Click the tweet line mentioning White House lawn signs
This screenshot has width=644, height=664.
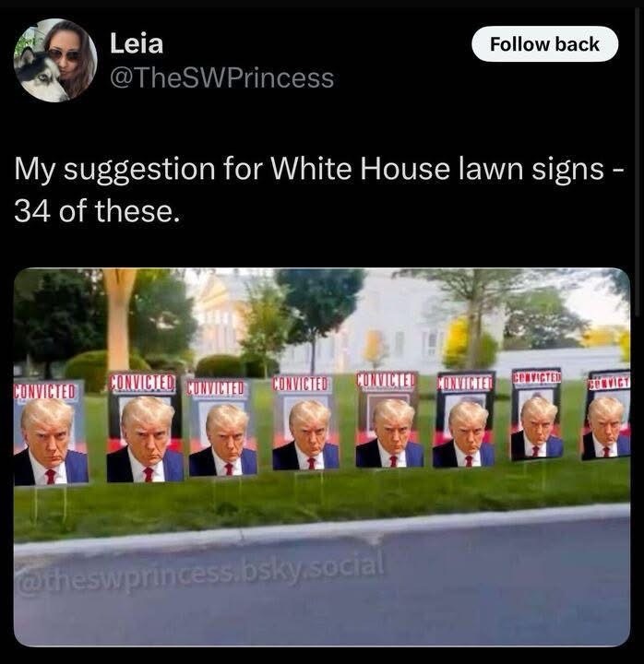pos(318,169)
